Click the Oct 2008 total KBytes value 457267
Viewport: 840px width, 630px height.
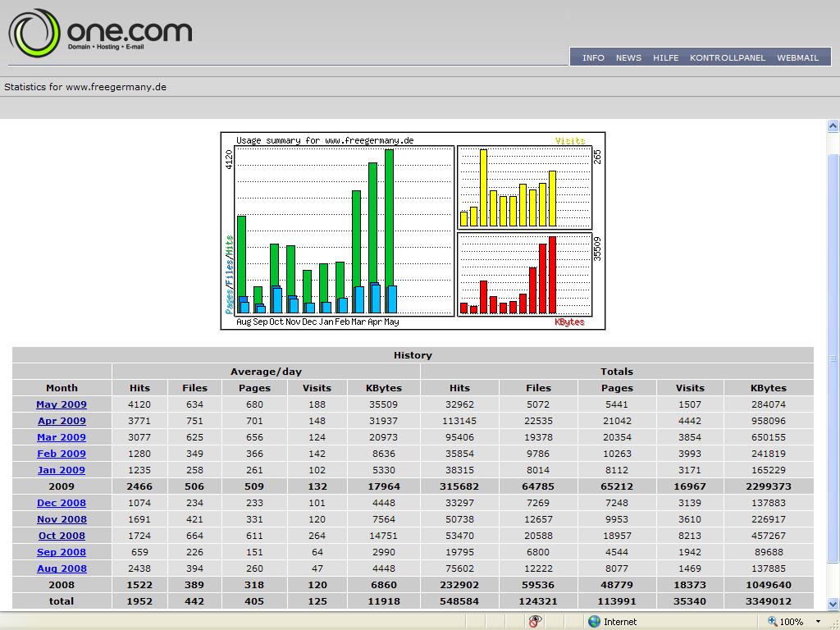(x=768, y=536)
